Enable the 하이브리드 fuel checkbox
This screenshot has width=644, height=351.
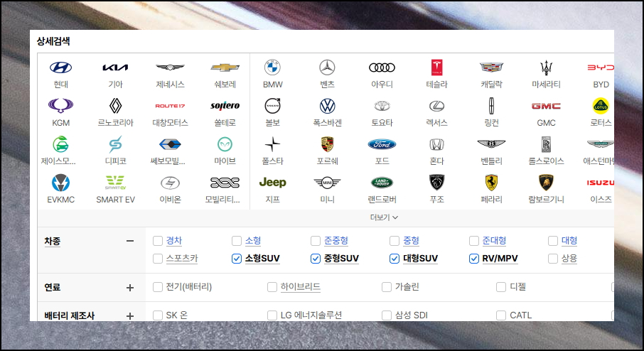[x=272, y=287]
